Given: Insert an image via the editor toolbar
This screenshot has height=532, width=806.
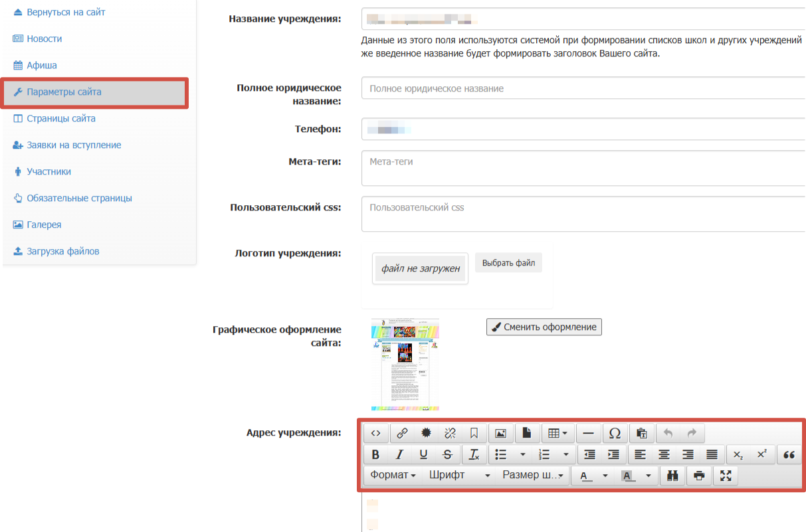Looking at the screenshot, I should click(501, 434).
